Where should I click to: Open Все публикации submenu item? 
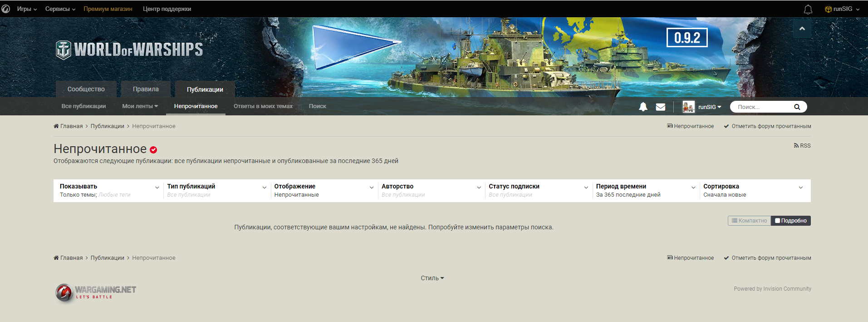coord(83,106)
